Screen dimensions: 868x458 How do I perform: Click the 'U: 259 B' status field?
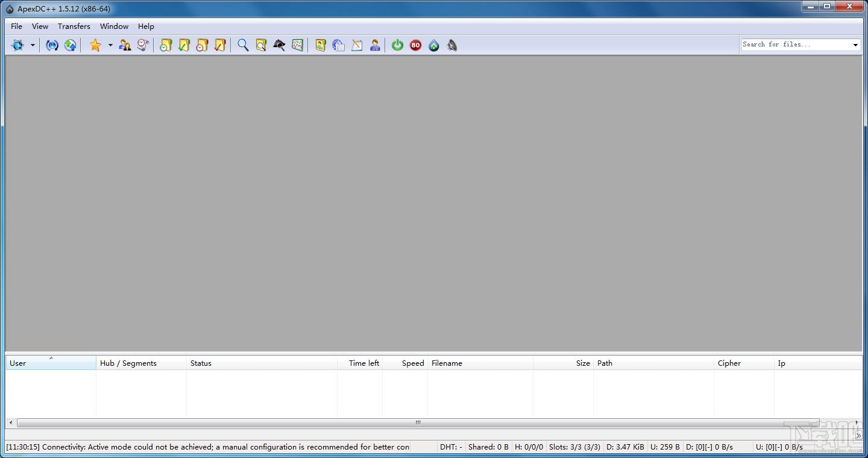pos(665,447)
